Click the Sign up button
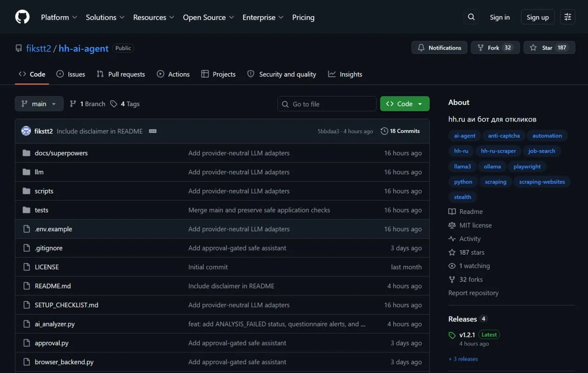The height and width of the screenshot is (373, 588). (x=537, y=17)
